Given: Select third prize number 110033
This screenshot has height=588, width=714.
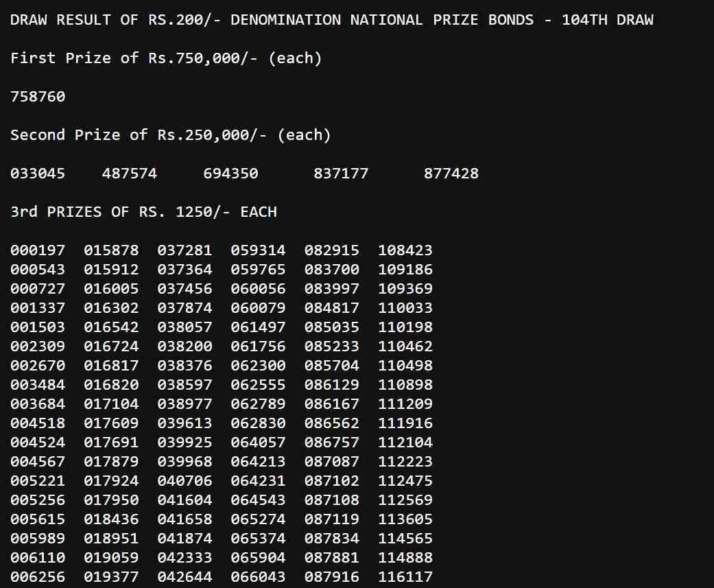Looking at the screenshot, I should [x=405, y=308].
